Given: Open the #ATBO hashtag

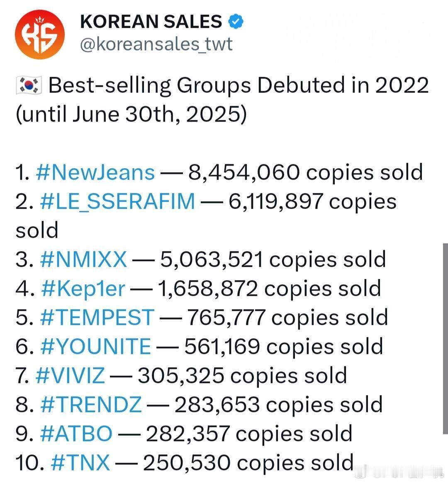Looking at the screenshot, I should tap(76, 433).
